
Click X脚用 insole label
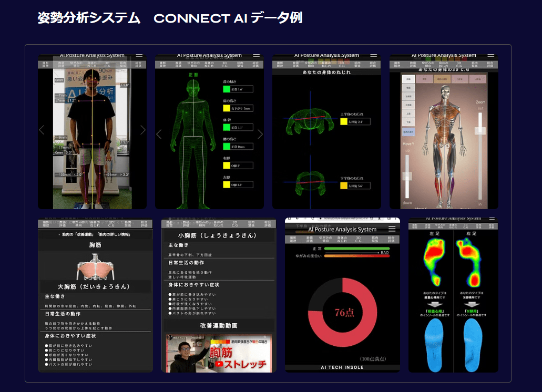coord(472,311)
